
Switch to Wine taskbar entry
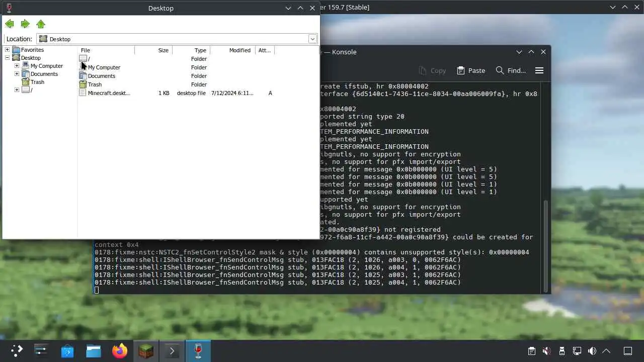click(198, 351)
